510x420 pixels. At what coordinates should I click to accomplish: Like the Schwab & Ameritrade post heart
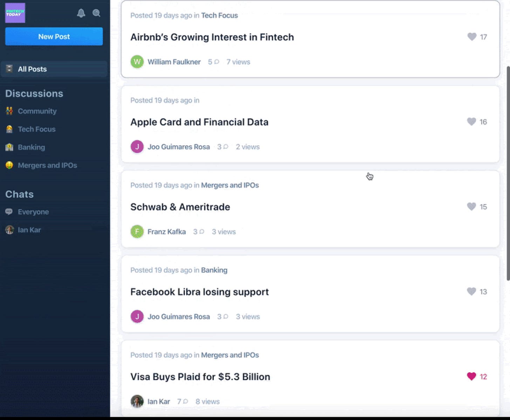pos(471,206)
